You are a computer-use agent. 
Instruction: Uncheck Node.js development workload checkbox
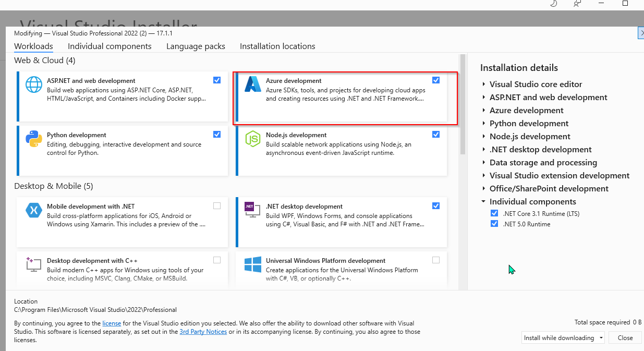coord(436,135)
